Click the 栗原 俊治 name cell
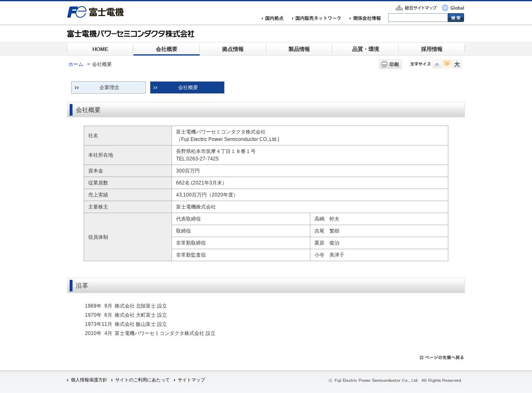 (x=379, y=243)
